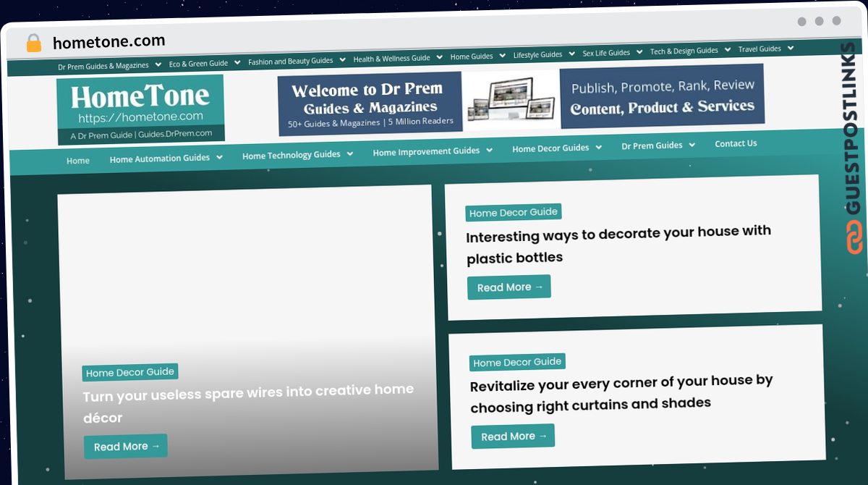Click Home Decor Guide tag on curtains post

pos(517,362)
